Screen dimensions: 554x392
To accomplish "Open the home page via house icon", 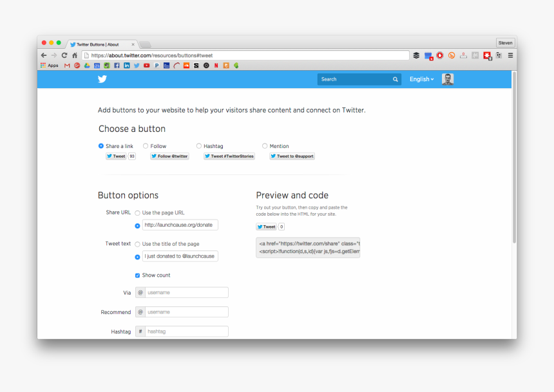I will click(75, 55).
